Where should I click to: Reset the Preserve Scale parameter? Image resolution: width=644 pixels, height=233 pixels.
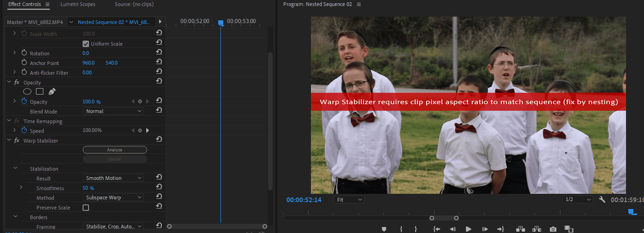(x=159, y=207)
